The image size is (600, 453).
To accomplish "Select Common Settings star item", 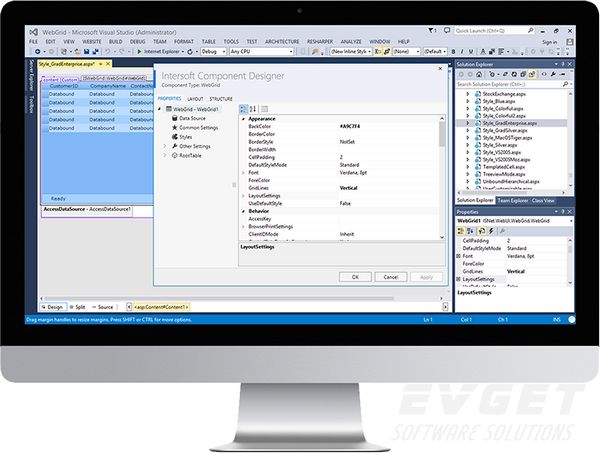I will pyautogui.click(x=195, y=127).
